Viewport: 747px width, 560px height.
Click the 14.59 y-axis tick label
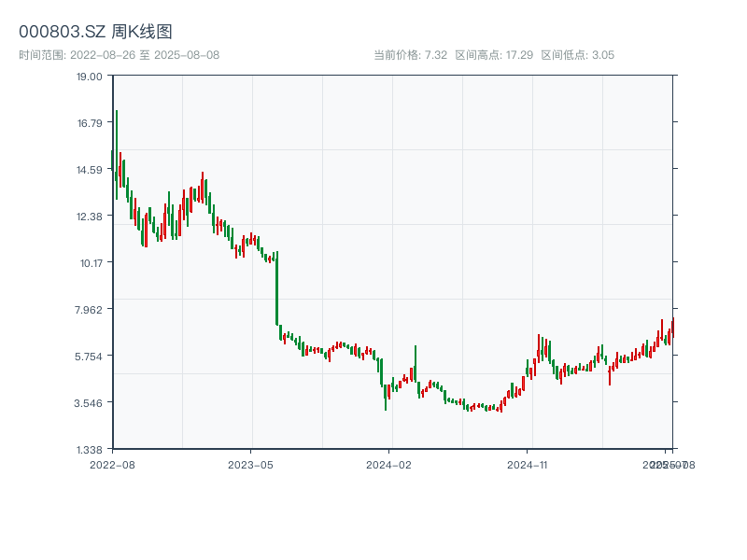pyautogui.click(x=89, y=169)
